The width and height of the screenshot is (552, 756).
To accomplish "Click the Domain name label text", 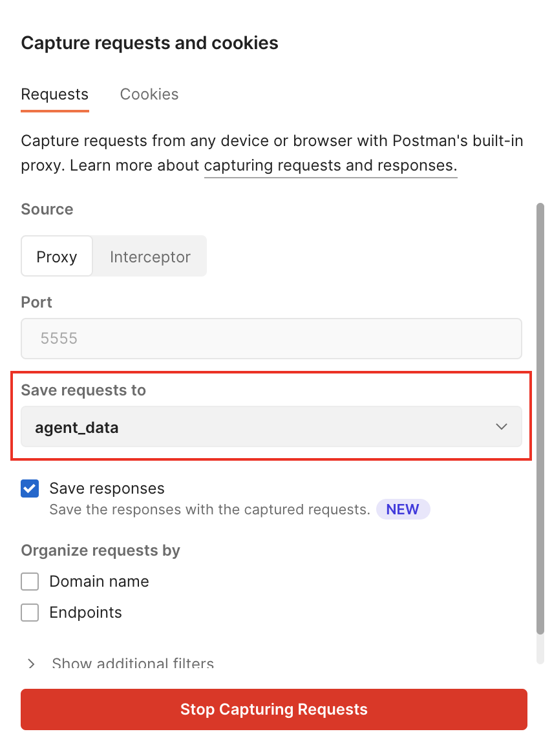I will coord(99,582).
